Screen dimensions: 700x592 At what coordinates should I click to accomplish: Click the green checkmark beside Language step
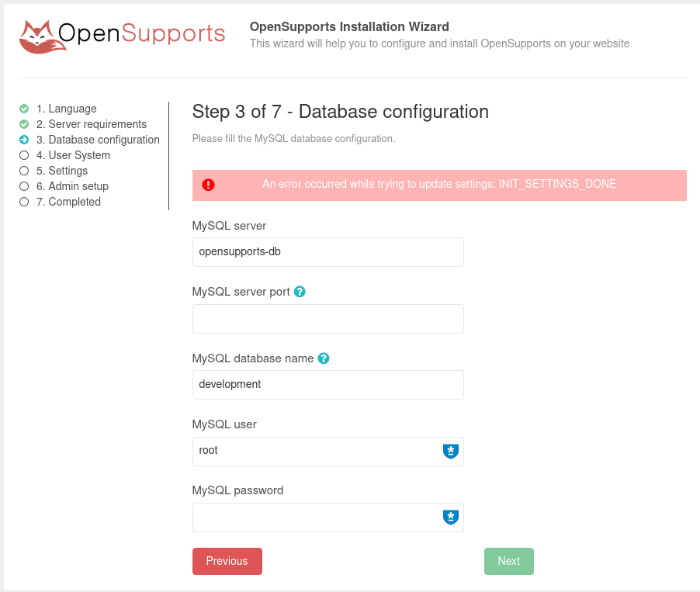coord(24,109)
